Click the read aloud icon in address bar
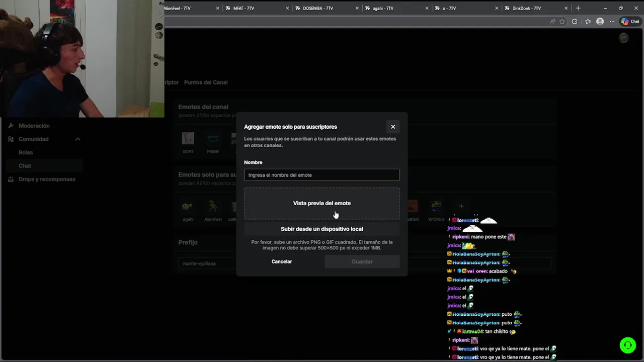This screenshot has height=362, width=644. click(552, 22)
